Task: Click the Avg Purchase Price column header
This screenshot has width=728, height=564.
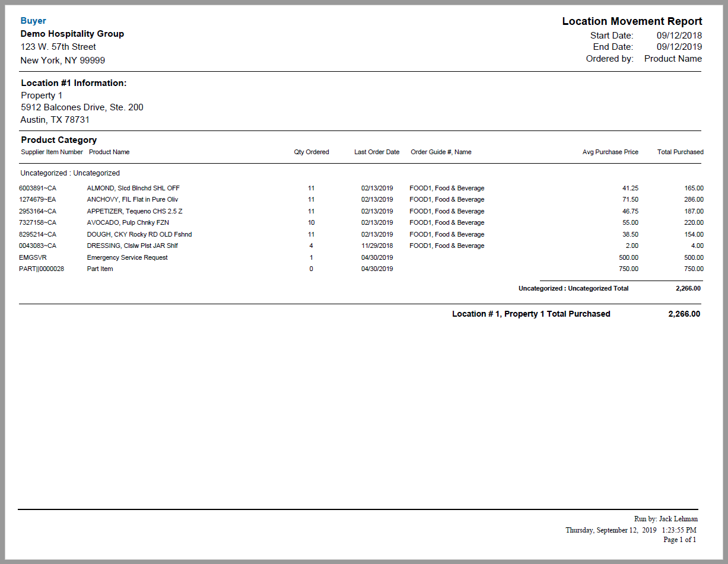Action: (x=610, y=152)
